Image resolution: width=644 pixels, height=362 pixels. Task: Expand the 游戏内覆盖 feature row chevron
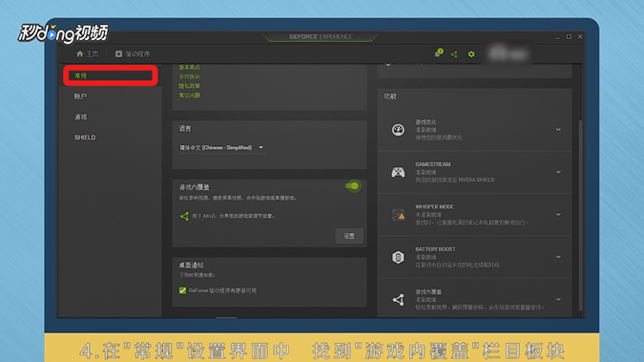coord(558,300)
